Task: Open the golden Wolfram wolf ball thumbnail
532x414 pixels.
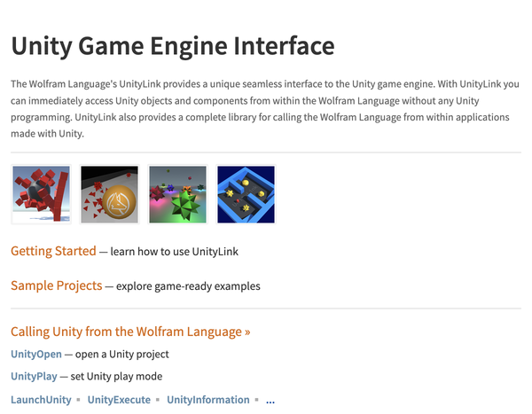Action: point(109,194)
